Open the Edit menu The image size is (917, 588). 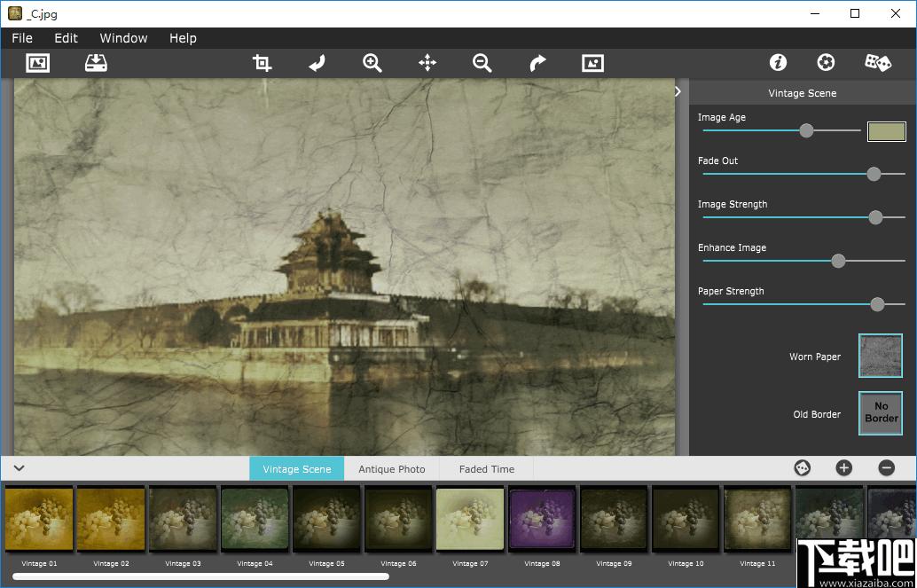67,38
